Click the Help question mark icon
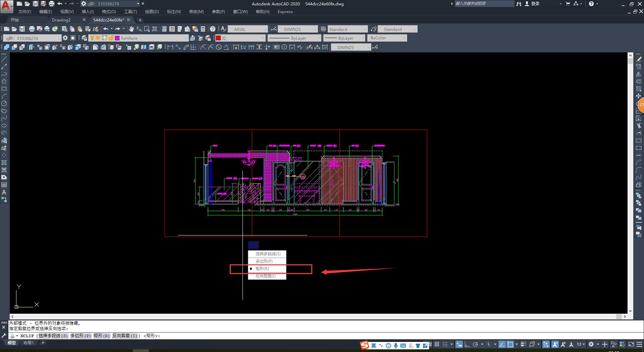644x352 pixels. pos(212,29)
